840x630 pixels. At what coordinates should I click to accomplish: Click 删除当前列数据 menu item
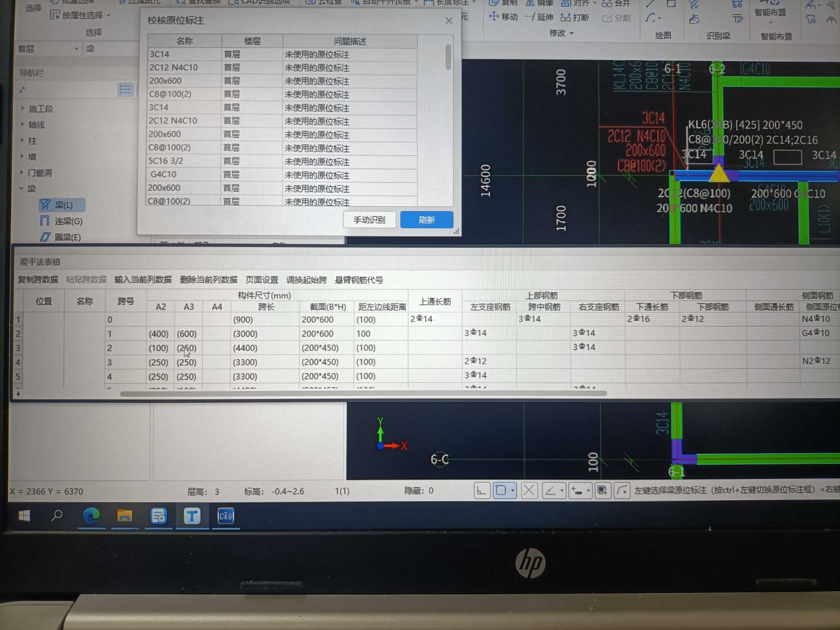[x=208, y=280]
